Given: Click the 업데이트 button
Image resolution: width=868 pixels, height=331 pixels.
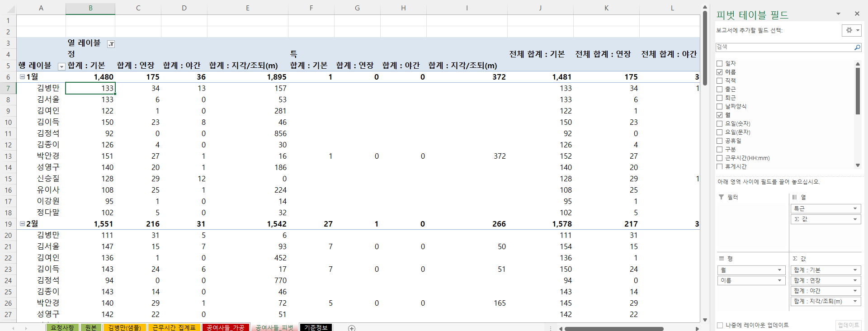Looking at the screenshot, I should point(848,325).
